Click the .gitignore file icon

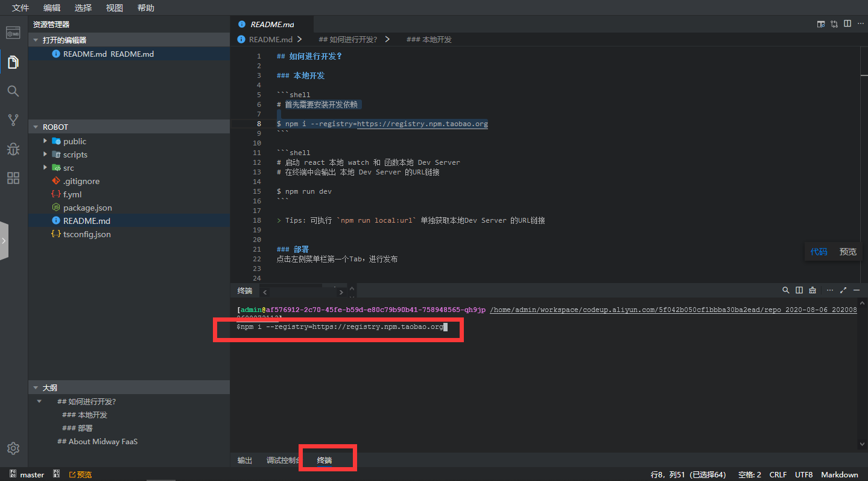(x=56, y=181)
